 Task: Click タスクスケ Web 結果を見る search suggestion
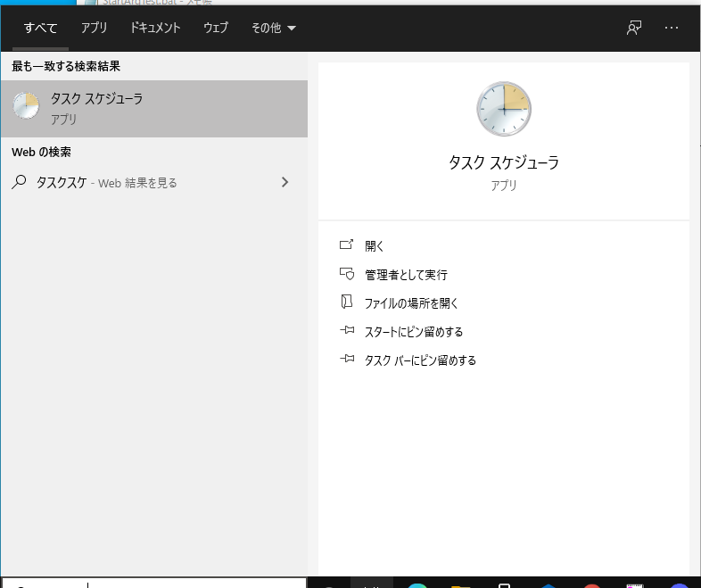pos(154,182)
